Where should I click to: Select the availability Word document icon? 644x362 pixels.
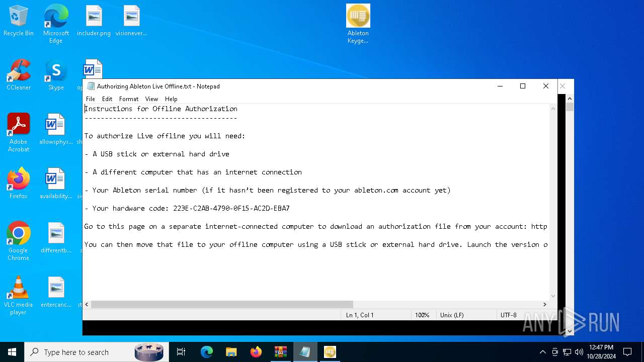pyautogui.click(x=56, y=184)
